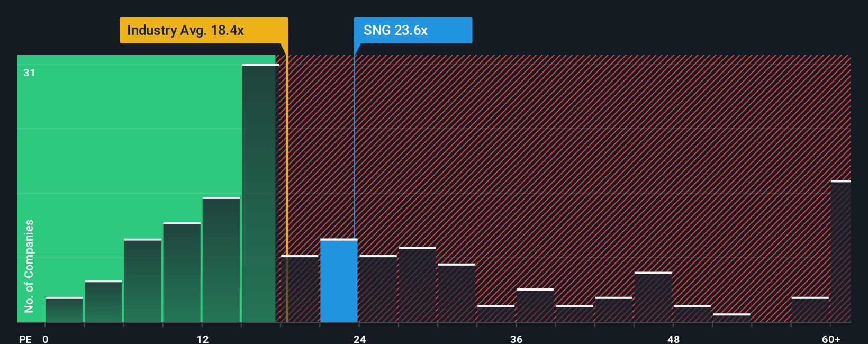
Task: Click the bar just left of PE 48
Action: coord(653,297)
